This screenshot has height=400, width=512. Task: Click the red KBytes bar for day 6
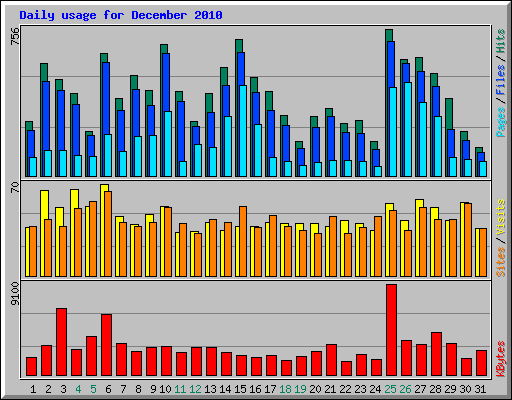pos(106,345)
